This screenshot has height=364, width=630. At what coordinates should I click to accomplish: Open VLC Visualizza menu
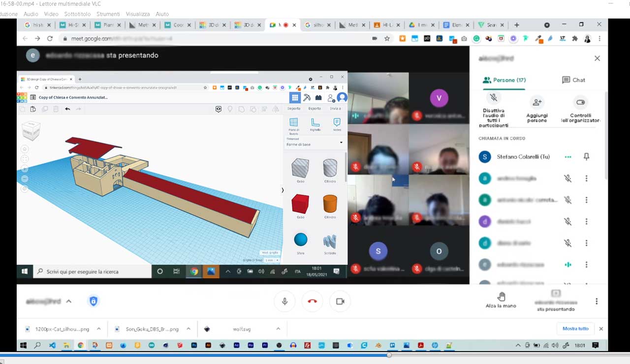[x=138, y=14]
